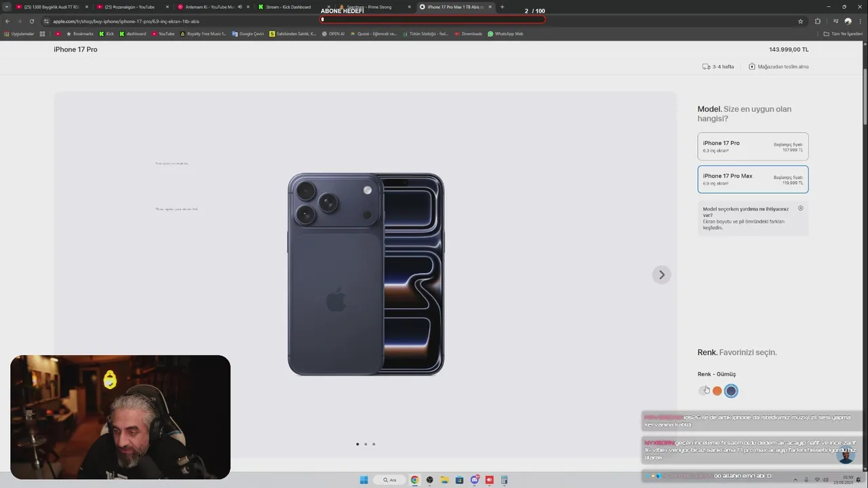Image resolution: width=868 pixels, height=488 pixels.
Task: Click the iPhone 17 Pro page heading
Action: (x=75, y=49)
